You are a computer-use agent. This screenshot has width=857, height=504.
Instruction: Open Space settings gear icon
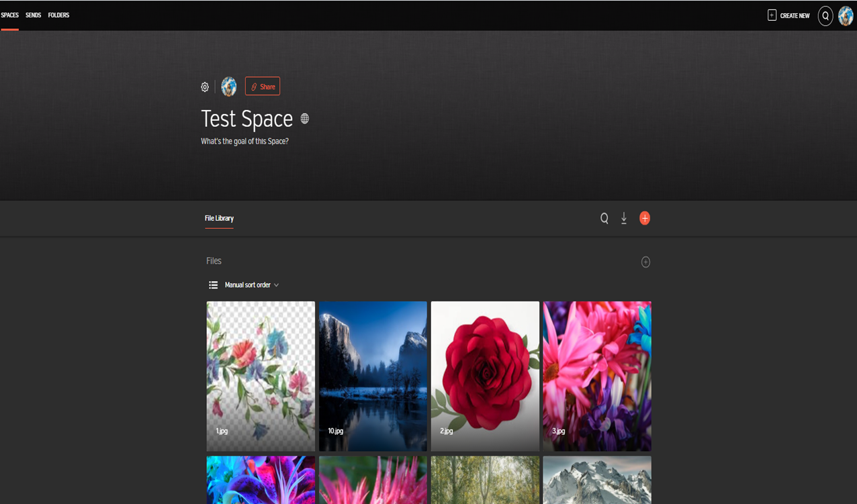click(x=205, y=87)
